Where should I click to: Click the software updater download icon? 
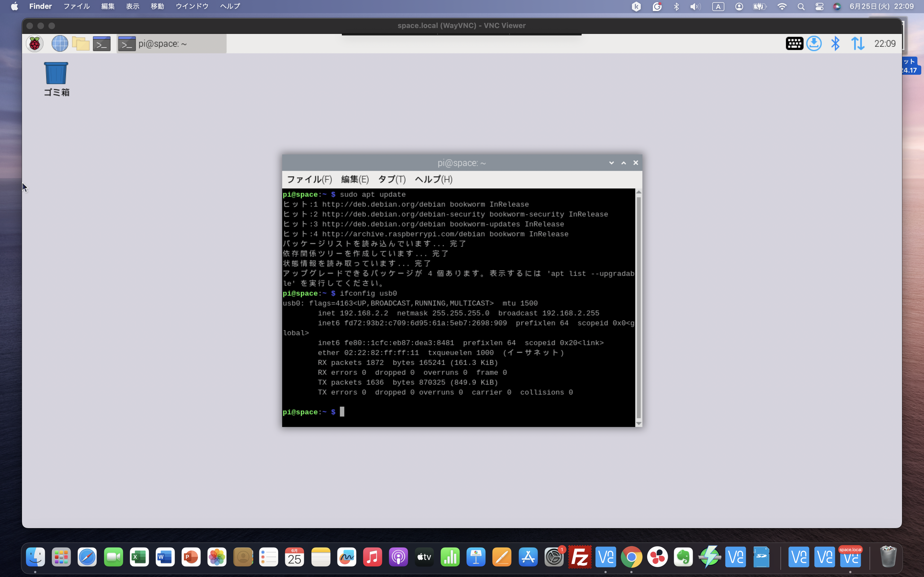click(x=815, y=43)
